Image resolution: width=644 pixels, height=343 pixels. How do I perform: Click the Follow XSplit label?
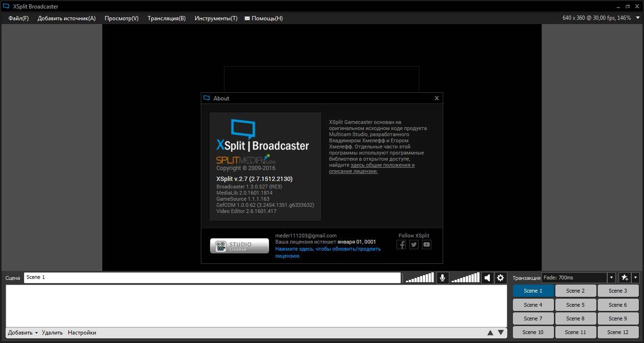414,236
